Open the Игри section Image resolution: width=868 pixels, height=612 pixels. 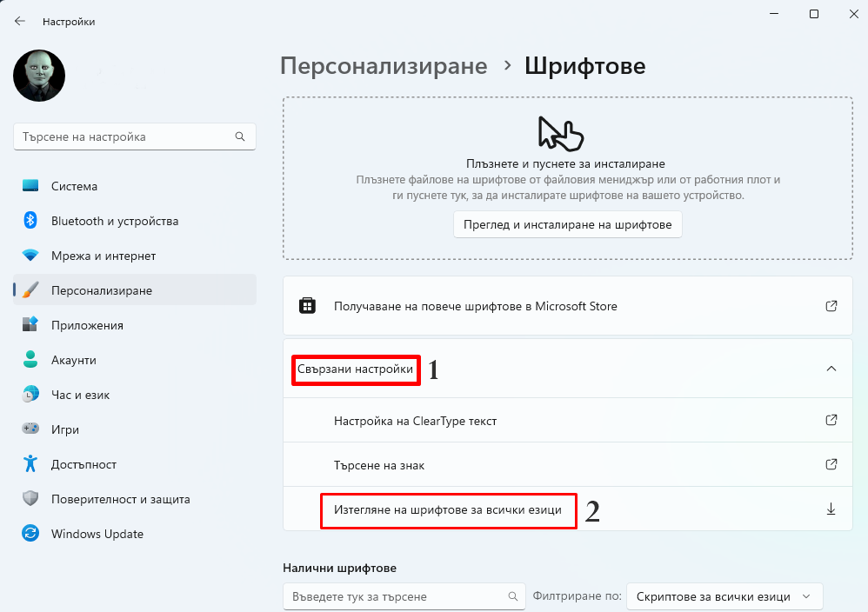tap(135, 429)
